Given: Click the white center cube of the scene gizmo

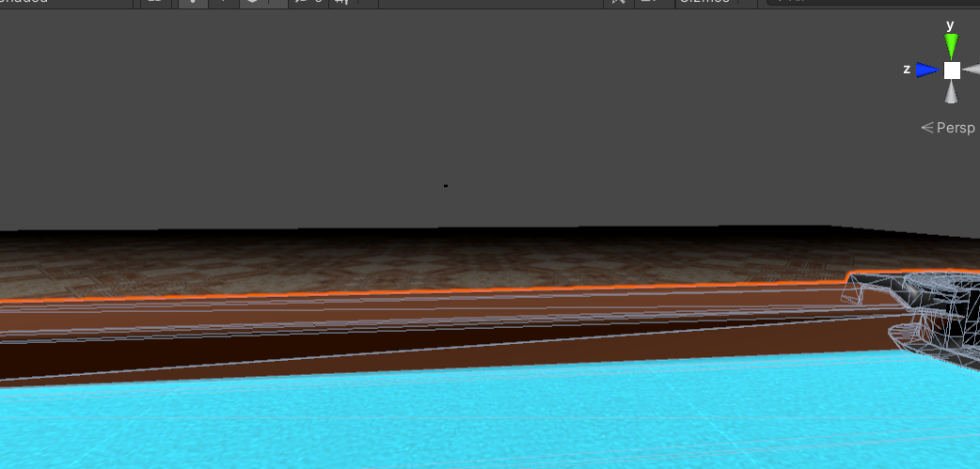Looking at the screenshot, I should pyautogui.click(x=952, y=70).
